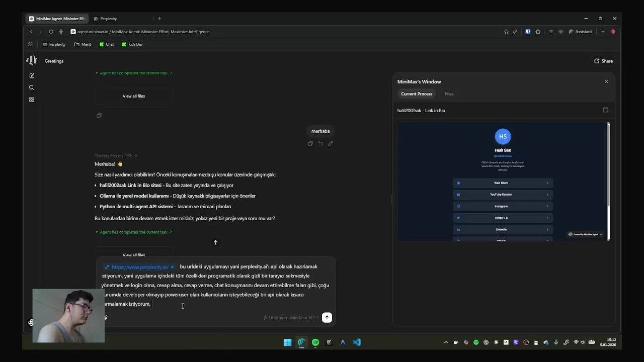644x362 pixels.
Task: Click the link icon in the address bar
Action: tap(515, 32)
